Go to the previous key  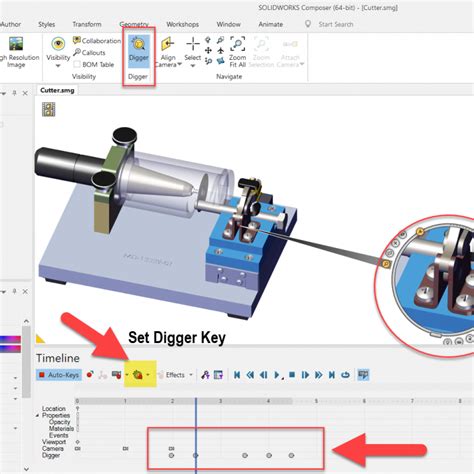point(250,375)
